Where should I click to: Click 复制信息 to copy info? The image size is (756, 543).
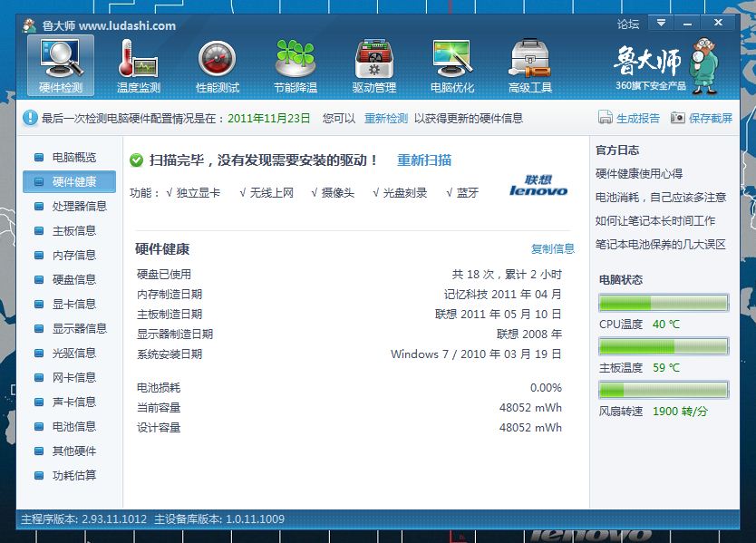tap(553, 248)
